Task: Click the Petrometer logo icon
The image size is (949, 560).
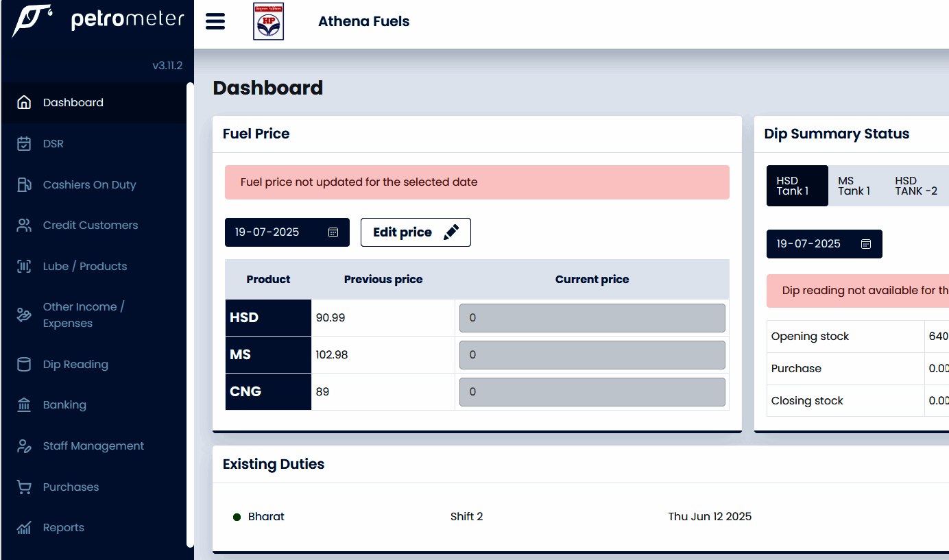Action: point(32,20)
